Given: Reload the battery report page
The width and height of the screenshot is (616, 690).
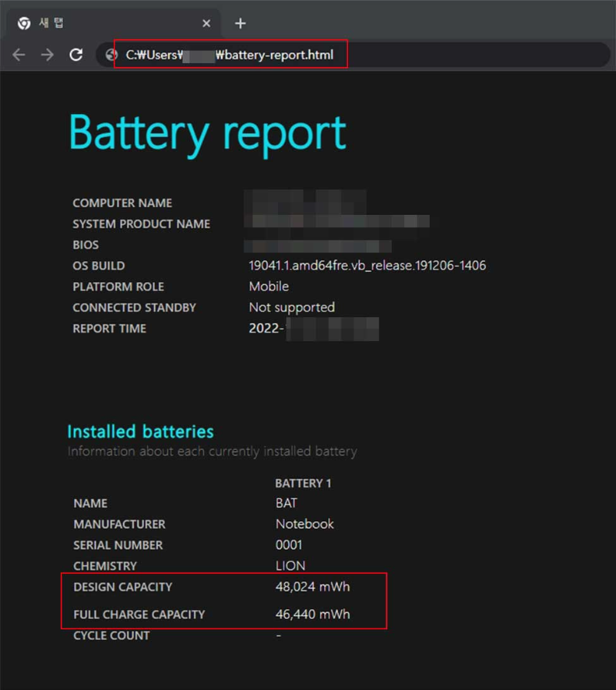Looking at the screenshot, I should pos(76,55).
